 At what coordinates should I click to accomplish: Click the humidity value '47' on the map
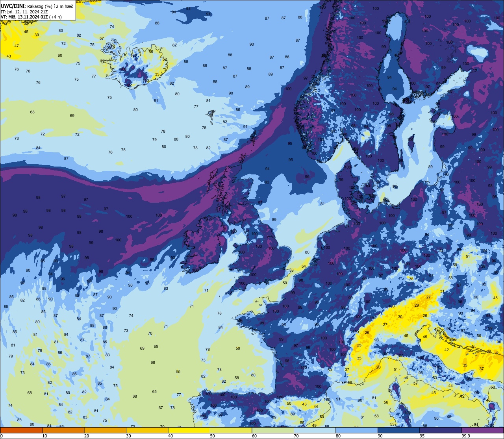[17, 46]
